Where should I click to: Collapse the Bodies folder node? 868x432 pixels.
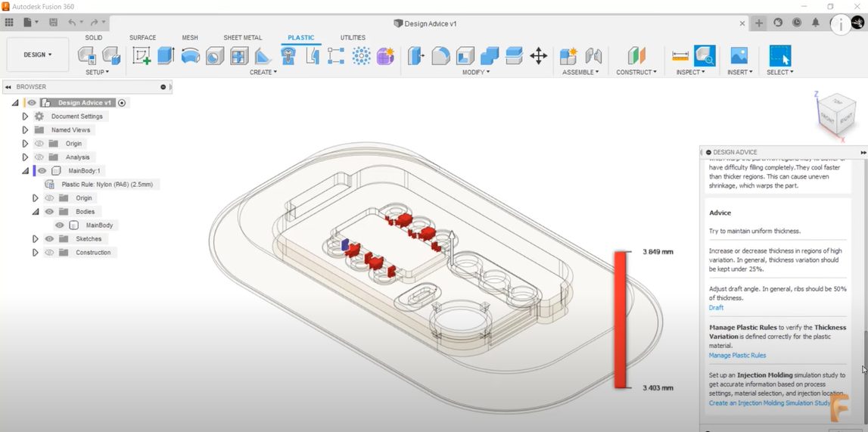pos(36,212)
